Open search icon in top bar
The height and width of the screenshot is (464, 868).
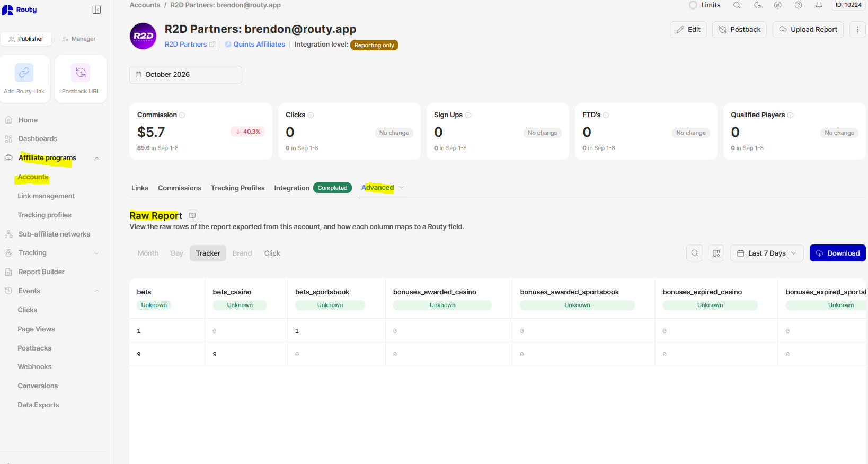coord(737,5)
